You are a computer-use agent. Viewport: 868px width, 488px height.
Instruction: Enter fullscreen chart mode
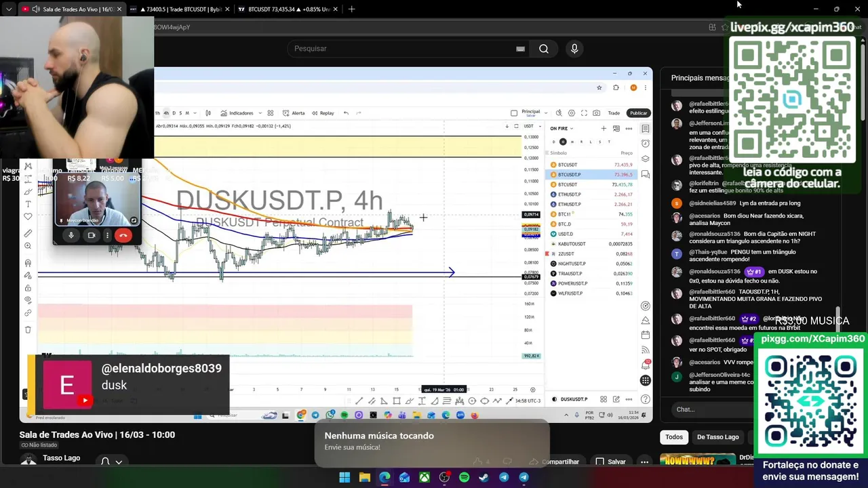584,113
